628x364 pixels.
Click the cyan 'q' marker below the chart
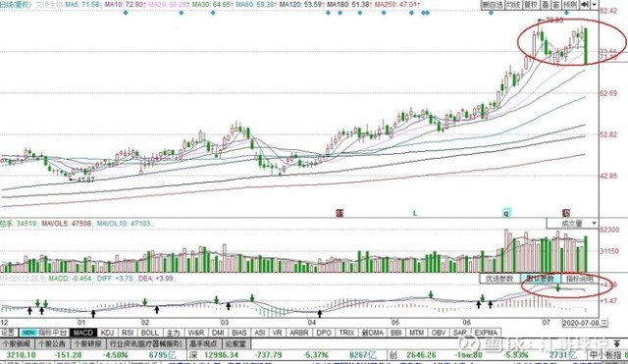506,213
